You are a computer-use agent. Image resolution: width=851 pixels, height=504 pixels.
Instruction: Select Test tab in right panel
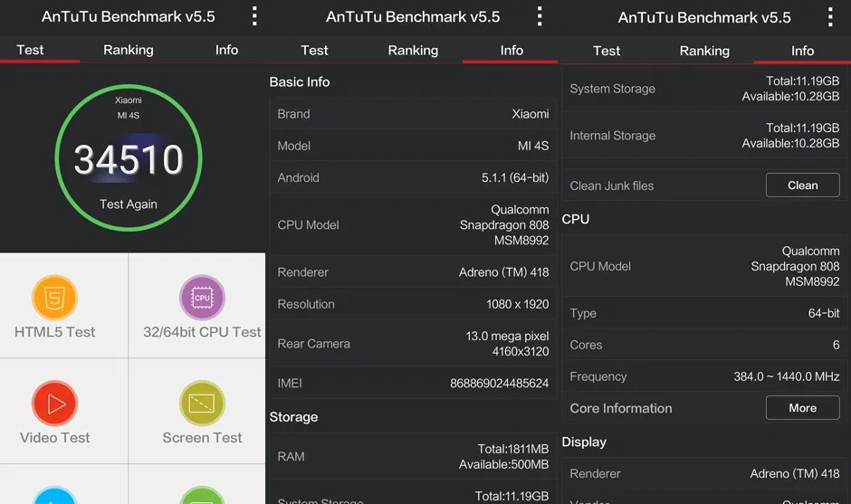tap(607, 51)
